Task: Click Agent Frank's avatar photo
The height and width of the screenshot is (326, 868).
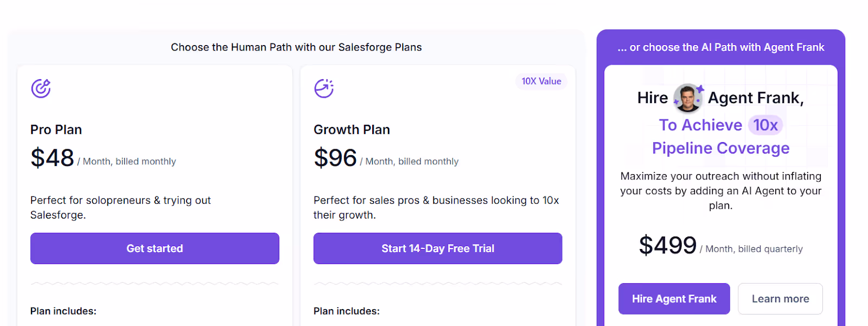Action: (x=688, y=98)
